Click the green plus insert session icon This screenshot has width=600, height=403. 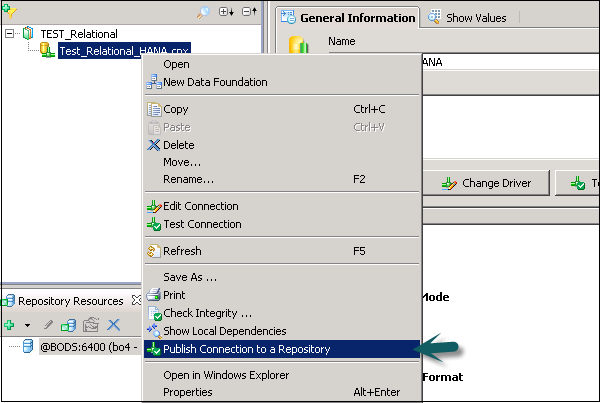click(x=8, y=325)
